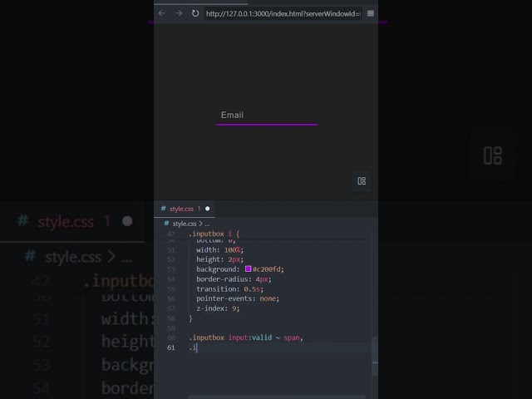Click the large layout icon in blurred background

[x=493, y=155]
